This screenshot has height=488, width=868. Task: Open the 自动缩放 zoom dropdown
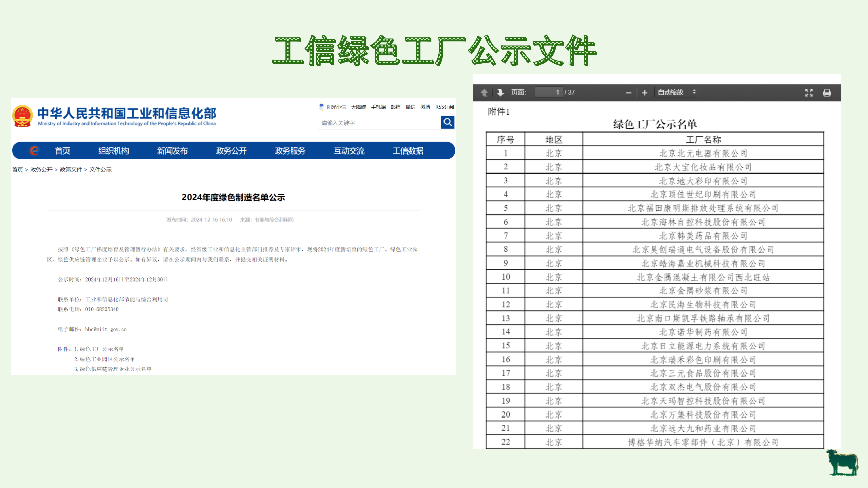tap(676, 92)
